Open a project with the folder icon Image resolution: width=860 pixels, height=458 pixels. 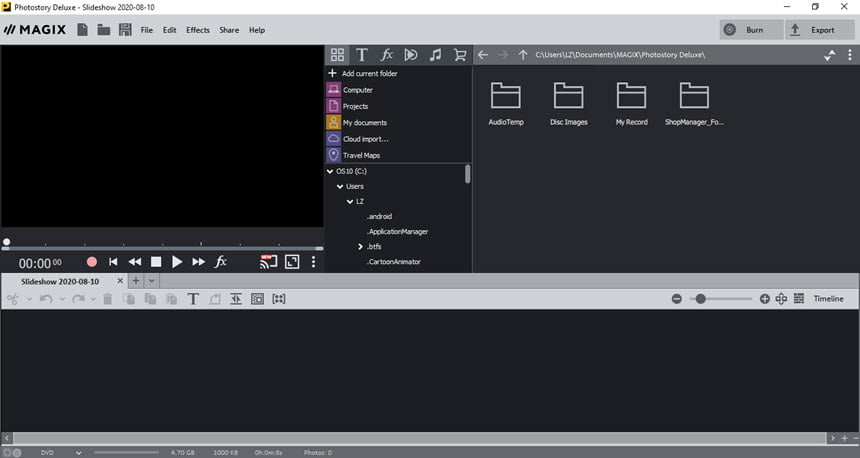click(x=104, y=30)
